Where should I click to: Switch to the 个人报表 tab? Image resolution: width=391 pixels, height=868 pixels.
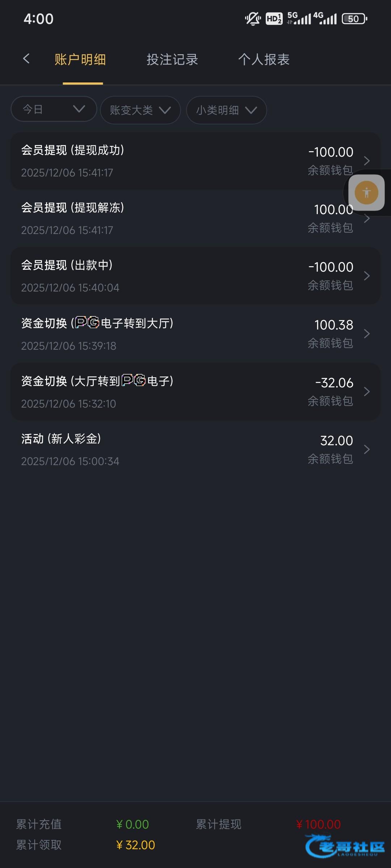(x=264, y=60)
